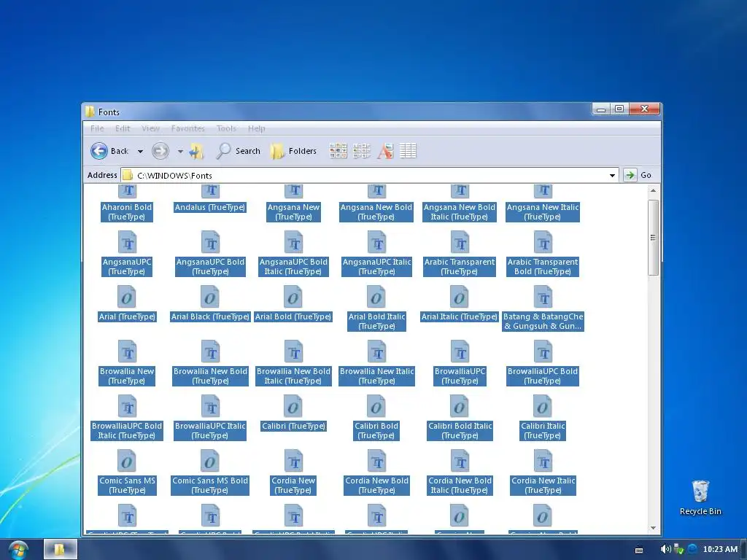The height and width of the screenshot is (560, 747).
Task: Click the Fonts window button in the taskbar
Action: click(x=61, y=550)
